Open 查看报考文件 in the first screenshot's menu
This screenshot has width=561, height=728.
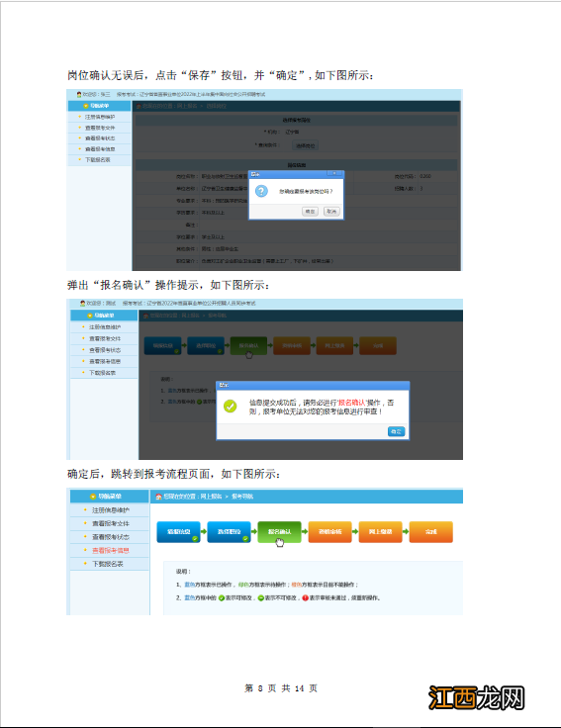100,128
